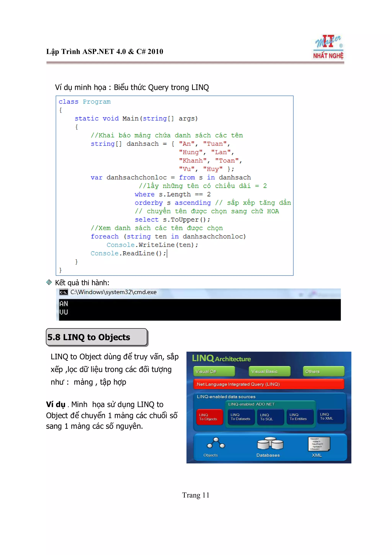This screenshot has height=555, width=392.
Task: Click the Master IT Nhất Nghệ logo
Action: (x=328, y=47)
